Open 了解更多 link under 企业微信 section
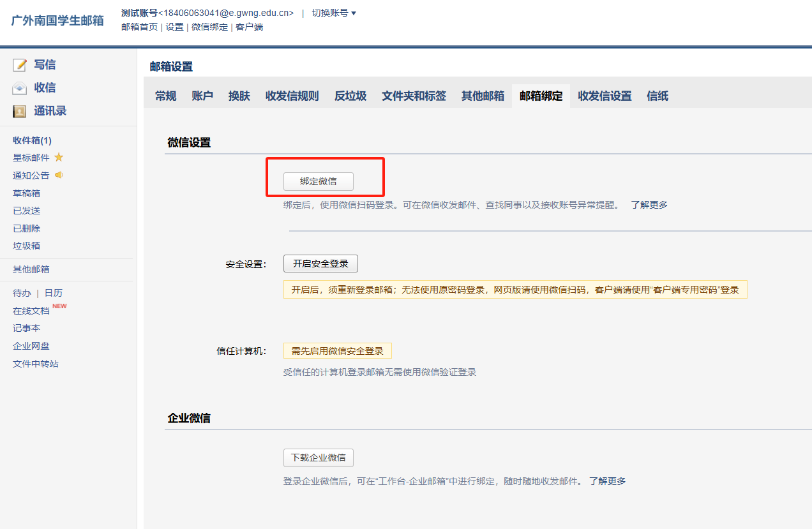812x529 pixels. 607,481
